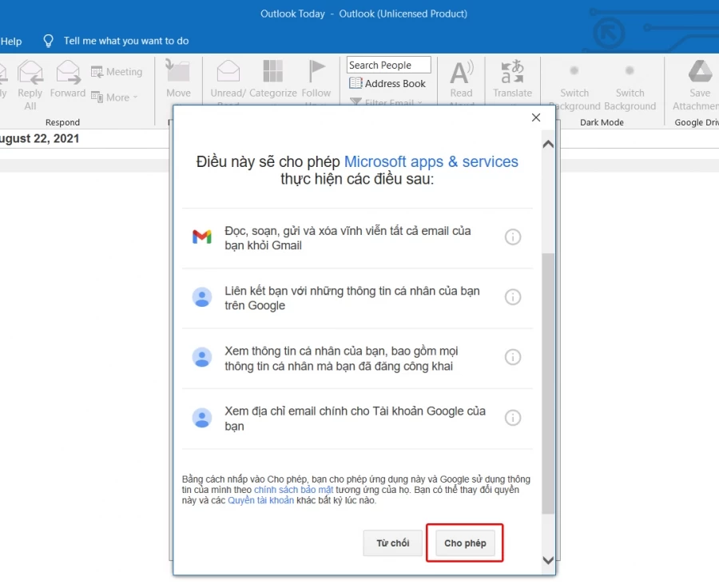Click the Forward icon in Outlook ribbon
The height and width of the screenshot is (588, 719).
click(x=68, y=72)
